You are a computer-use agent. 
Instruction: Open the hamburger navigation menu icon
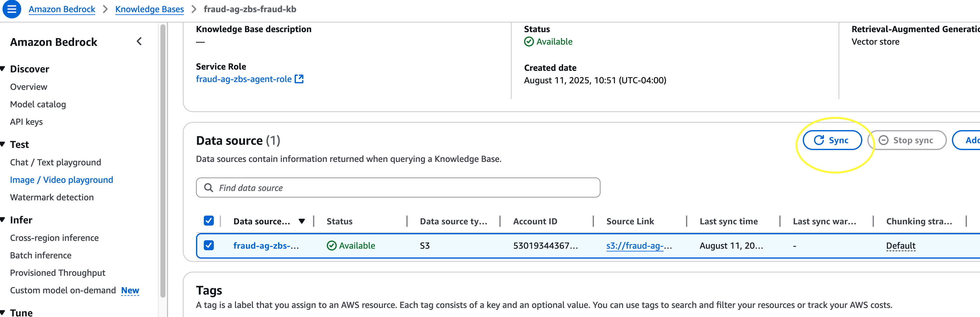(12, 9)
